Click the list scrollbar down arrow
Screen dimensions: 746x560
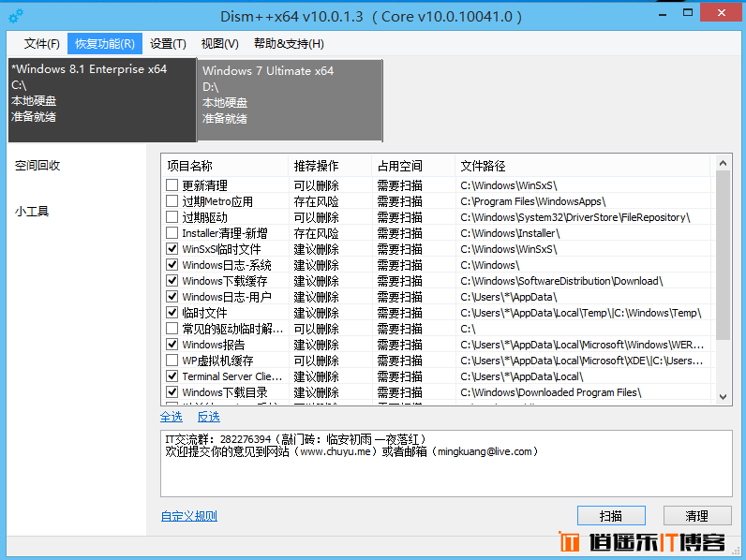(x=723, y=397)
